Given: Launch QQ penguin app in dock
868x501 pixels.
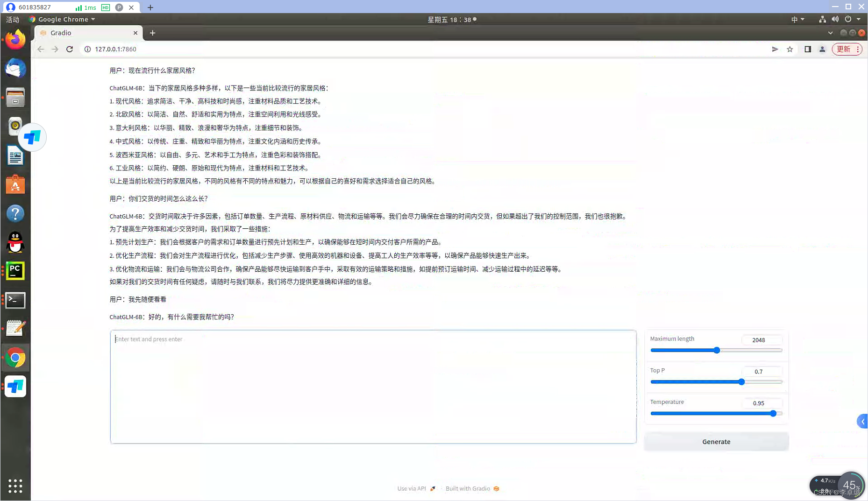Looking at the screenshot, I should coord(15,242).
